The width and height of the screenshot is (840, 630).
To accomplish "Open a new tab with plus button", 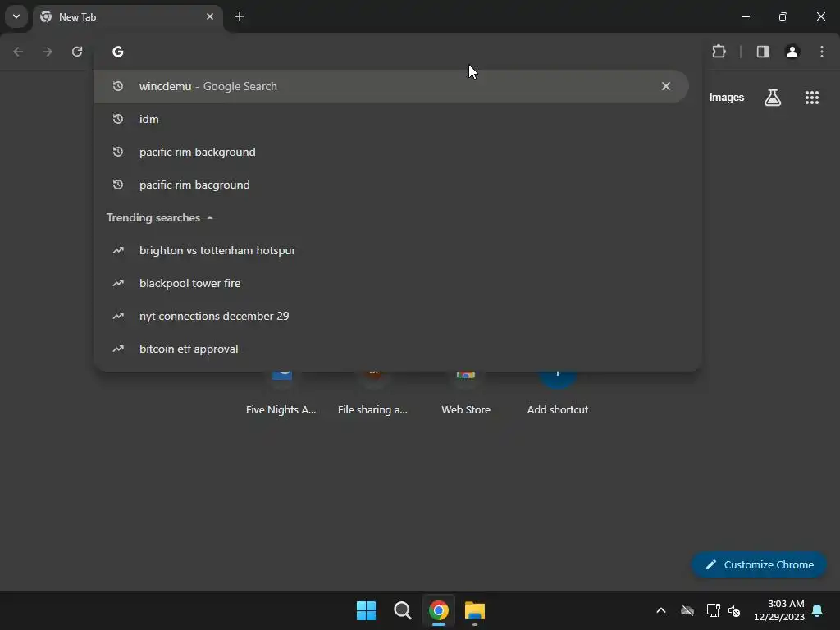I will [240, 16].
